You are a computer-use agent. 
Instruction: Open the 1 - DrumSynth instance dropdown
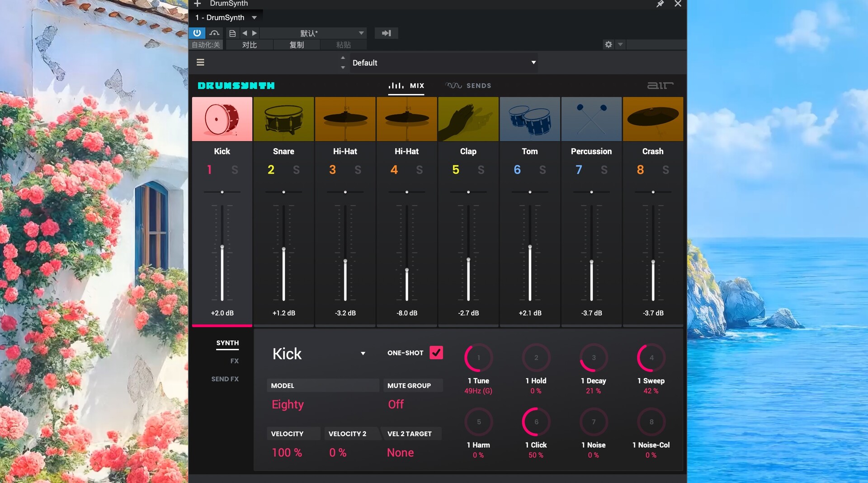coord(254,18)
